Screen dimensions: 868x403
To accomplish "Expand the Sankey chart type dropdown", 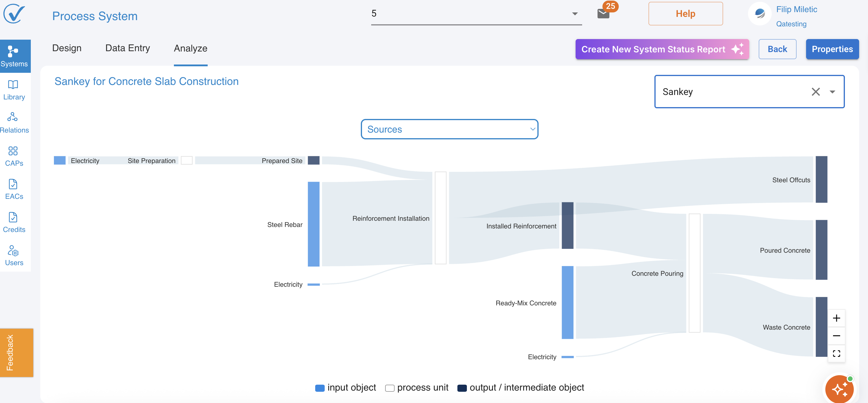I will coord(833,91).
